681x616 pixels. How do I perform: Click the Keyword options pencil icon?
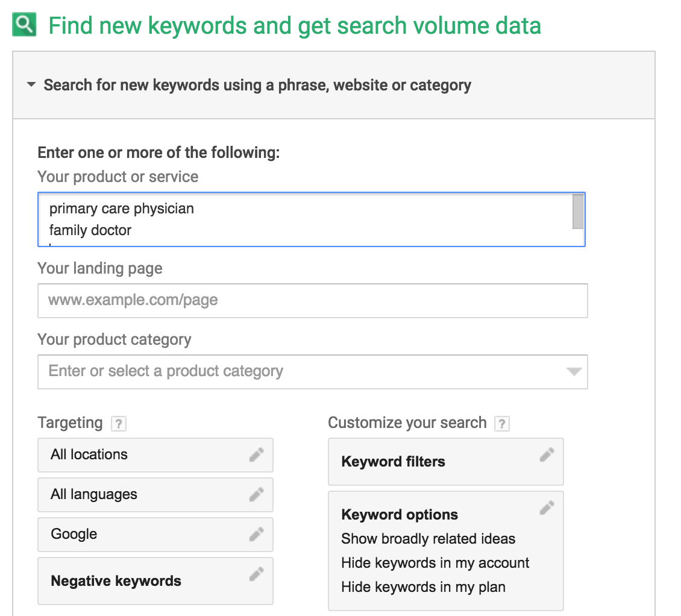click(547, 508)
